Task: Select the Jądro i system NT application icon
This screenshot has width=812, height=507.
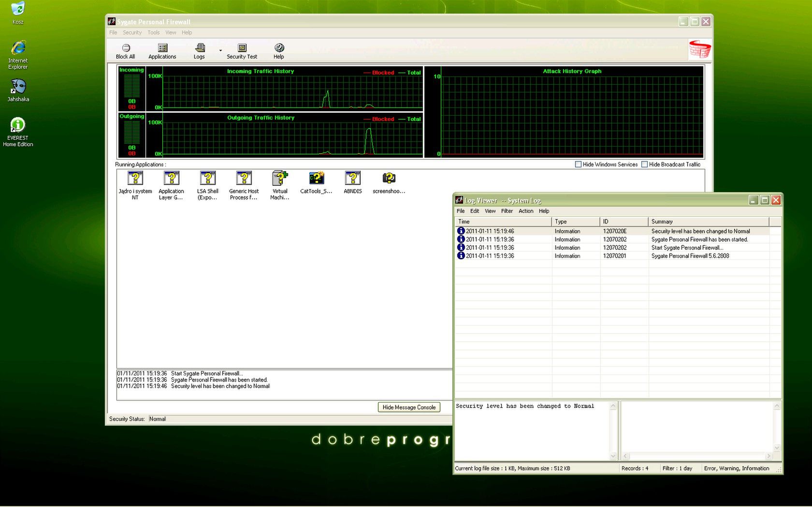Action: (135, 186)
